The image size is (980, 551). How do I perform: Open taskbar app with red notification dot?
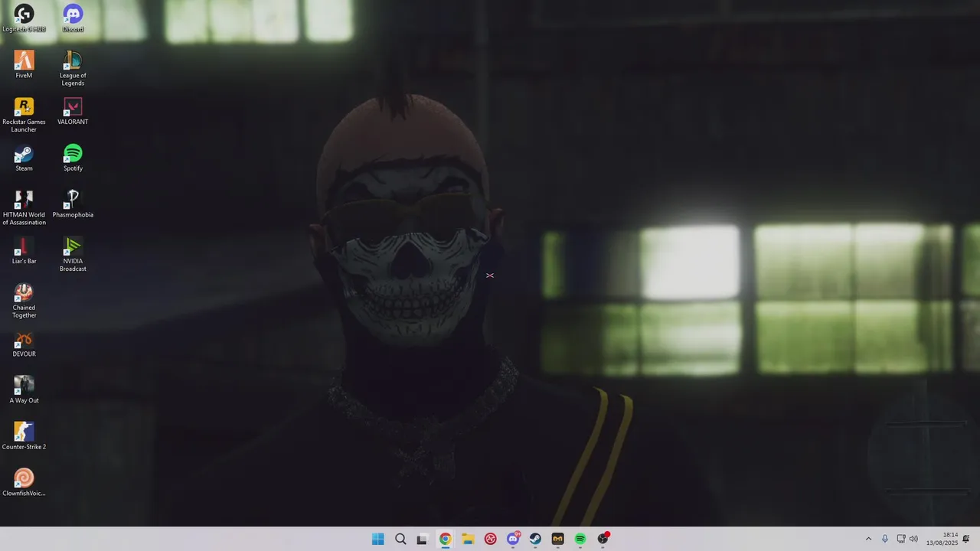(x=603, y=539)
